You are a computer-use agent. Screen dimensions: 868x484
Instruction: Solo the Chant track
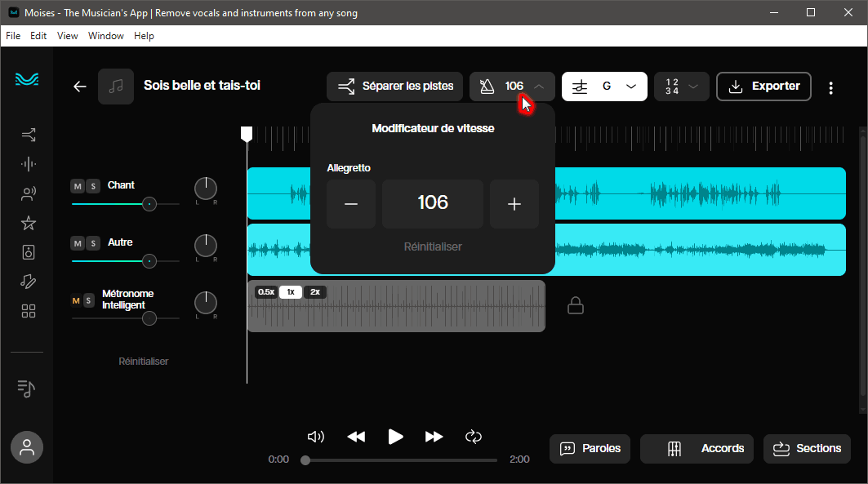click(93, 186)
